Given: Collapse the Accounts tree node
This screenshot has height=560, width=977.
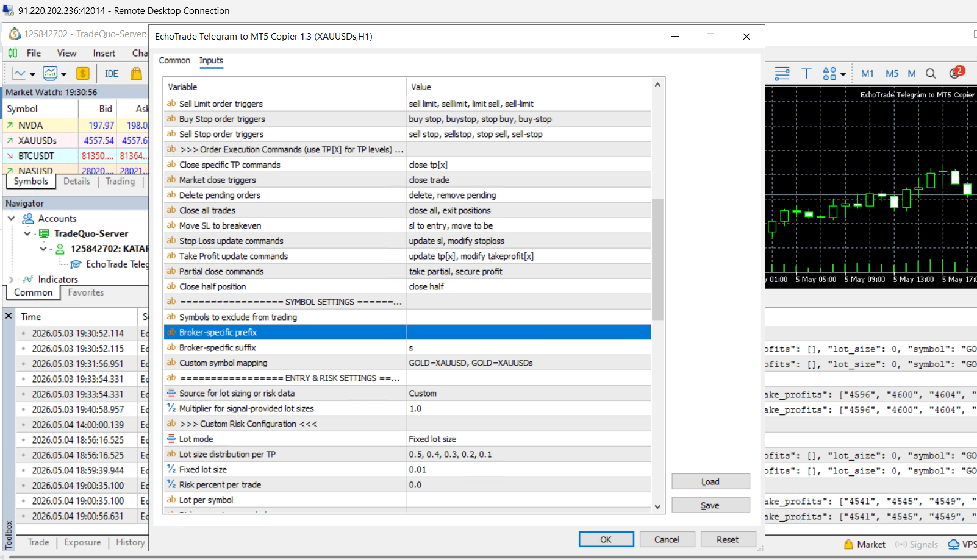Looking at the screenshot, I should [11, 218].
